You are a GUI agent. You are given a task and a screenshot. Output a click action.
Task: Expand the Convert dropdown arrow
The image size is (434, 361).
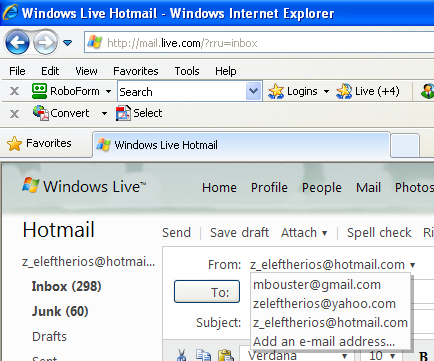104,114
